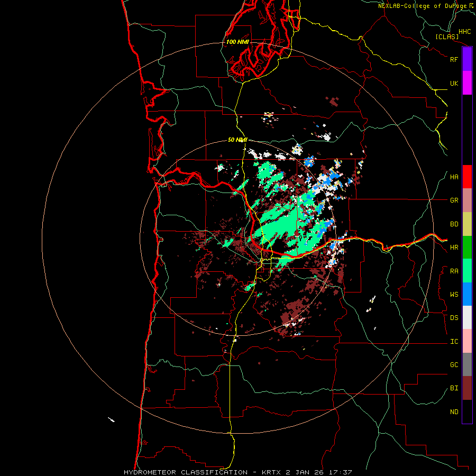Viewport: 476px width, 476px height.
Task: Click the 17:37 timestamp
Action: click(x=340, y=472)
